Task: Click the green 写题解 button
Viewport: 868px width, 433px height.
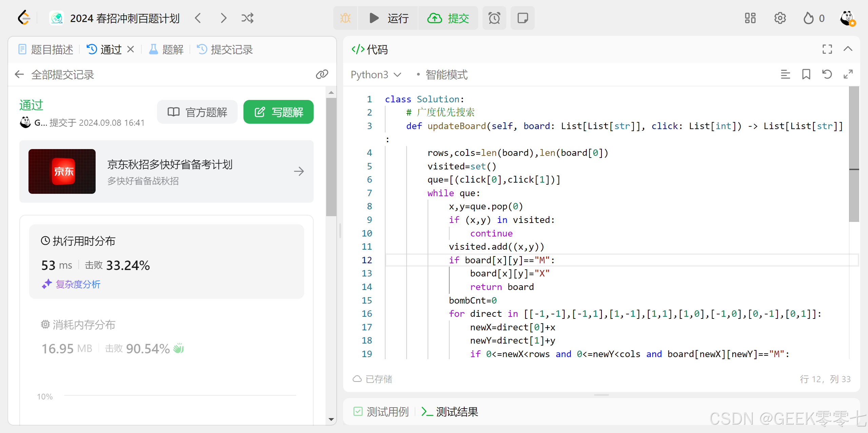Action: [278, 112]
